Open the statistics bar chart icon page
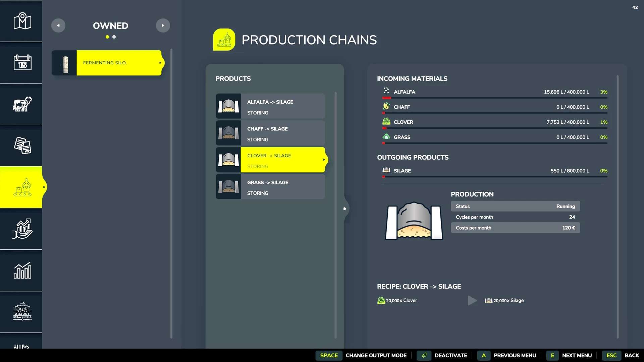Image resolution: width=644 pixels, height=362 pixels. 22,270
